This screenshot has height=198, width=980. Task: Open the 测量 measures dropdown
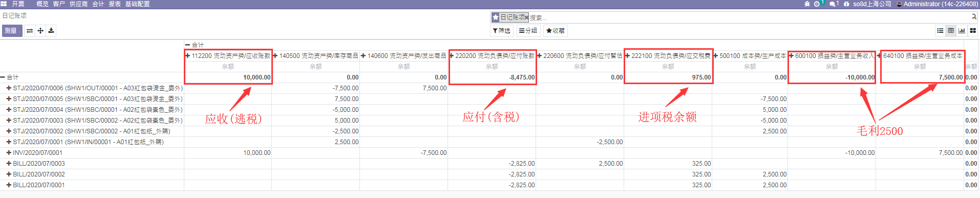(x=12, y=31)
